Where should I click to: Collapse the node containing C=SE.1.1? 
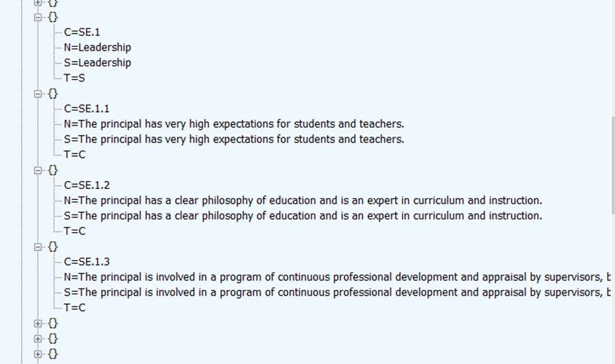(x=38, y=93)
